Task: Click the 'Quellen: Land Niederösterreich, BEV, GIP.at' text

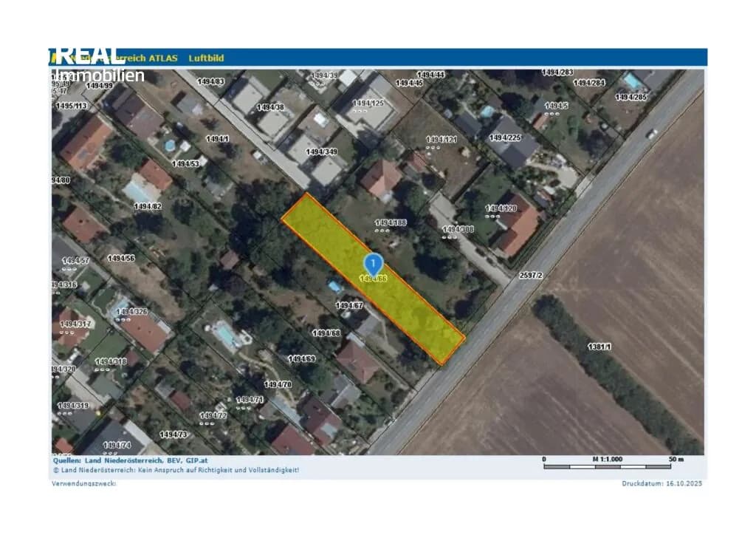Action: (130, 460)
